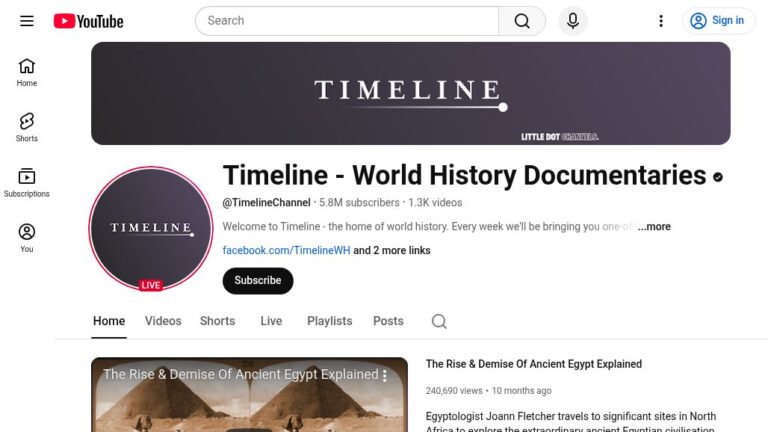Open the settings three-dot menu in header
The width and height of the screenshot is (768, 432).
tap(661, 21)
